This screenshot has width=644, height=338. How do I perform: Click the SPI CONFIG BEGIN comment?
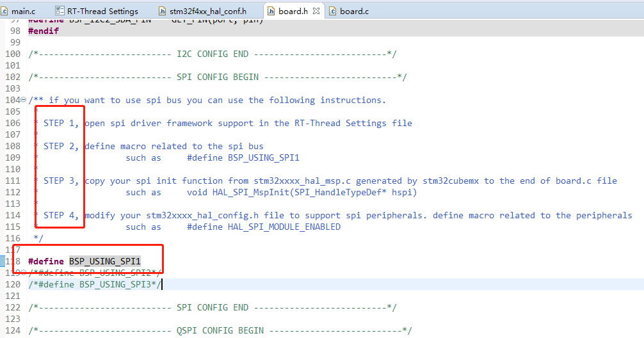click(218, 77)
